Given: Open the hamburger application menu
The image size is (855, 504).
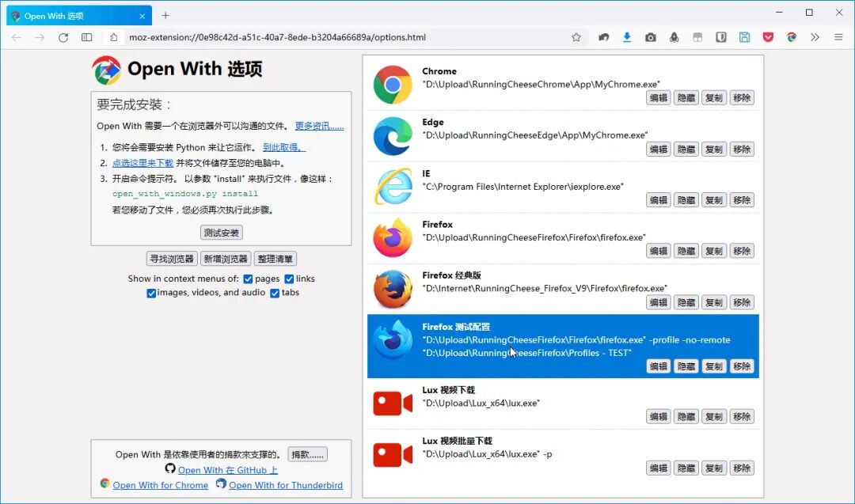Looking at the screenshot, I should tap(838, 38).
